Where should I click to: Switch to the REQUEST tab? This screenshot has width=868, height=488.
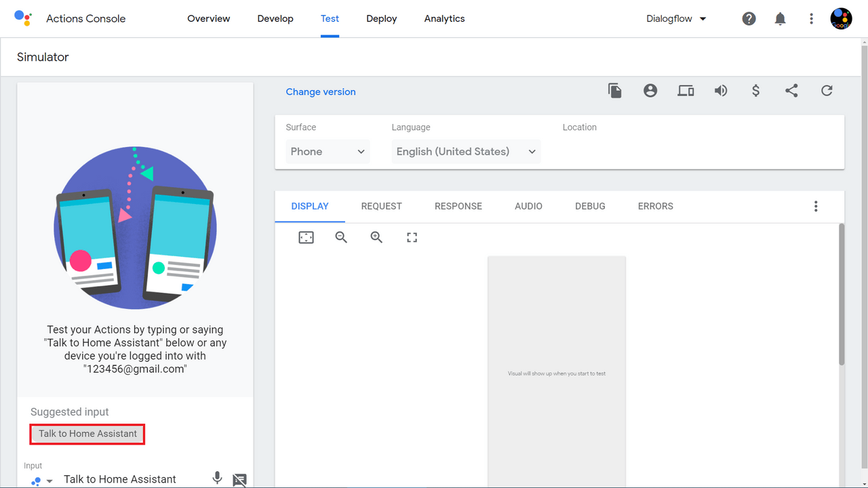click(x=382, y=206)
